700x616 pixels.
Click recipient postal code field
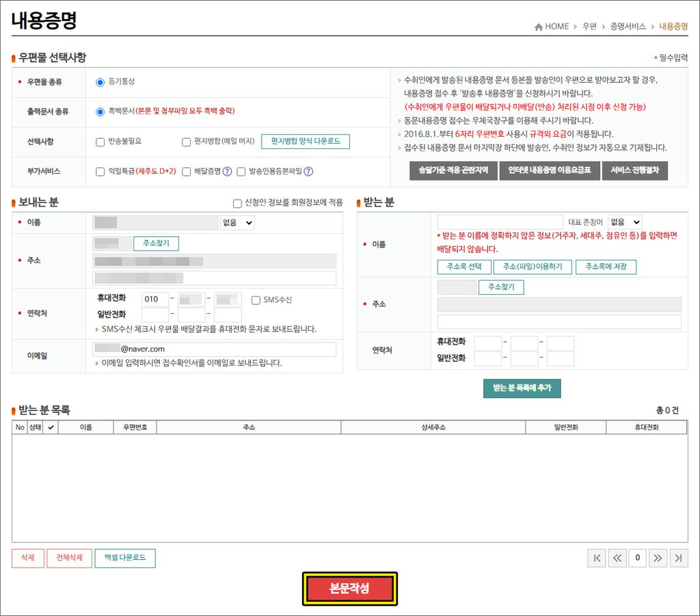point(457,287)
